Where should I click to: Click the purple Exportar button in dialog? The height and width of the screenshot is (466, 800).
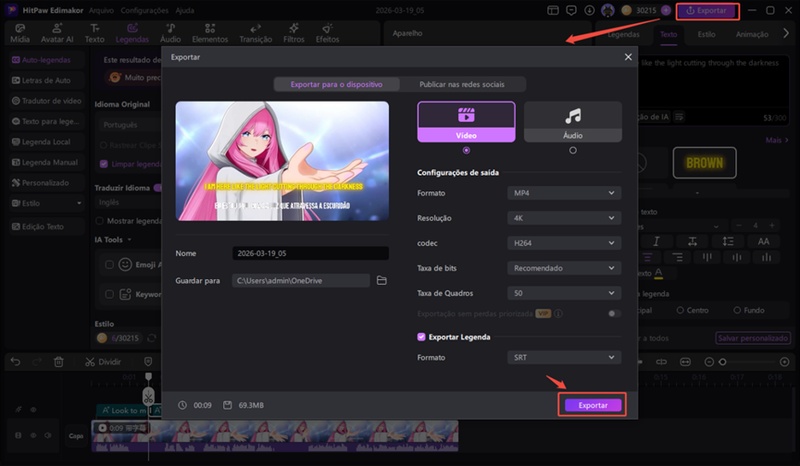[593, 405]
